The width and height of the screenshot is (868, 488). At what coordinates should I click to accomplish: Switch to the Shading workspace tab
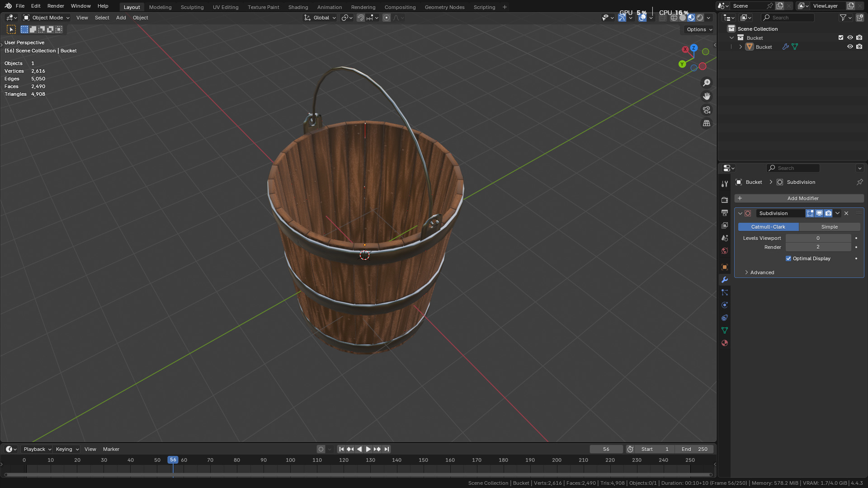click(298, 7)
